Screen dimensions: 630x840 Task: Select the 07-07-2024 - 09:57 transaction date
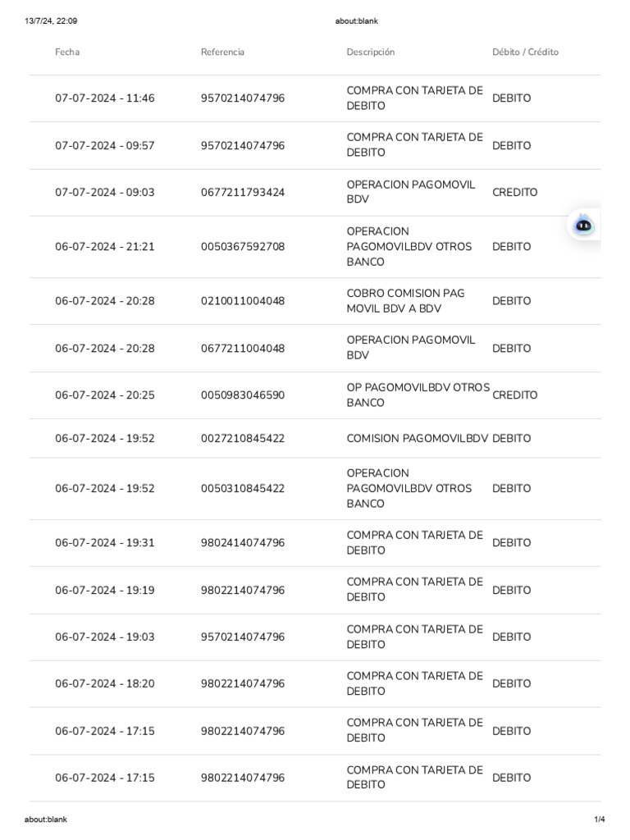point(104,146)
